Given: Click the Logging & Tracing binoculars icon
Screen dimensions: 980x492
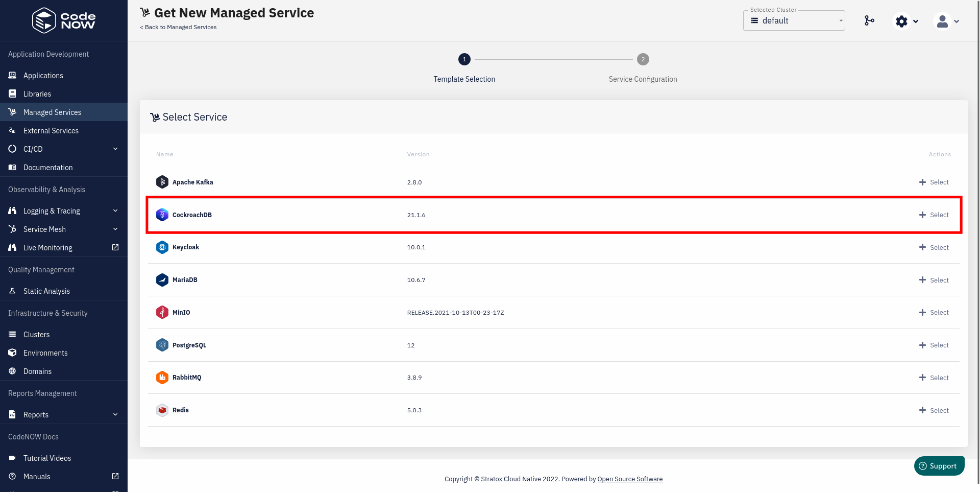Looking at the screenshot, I should (12, 210).
